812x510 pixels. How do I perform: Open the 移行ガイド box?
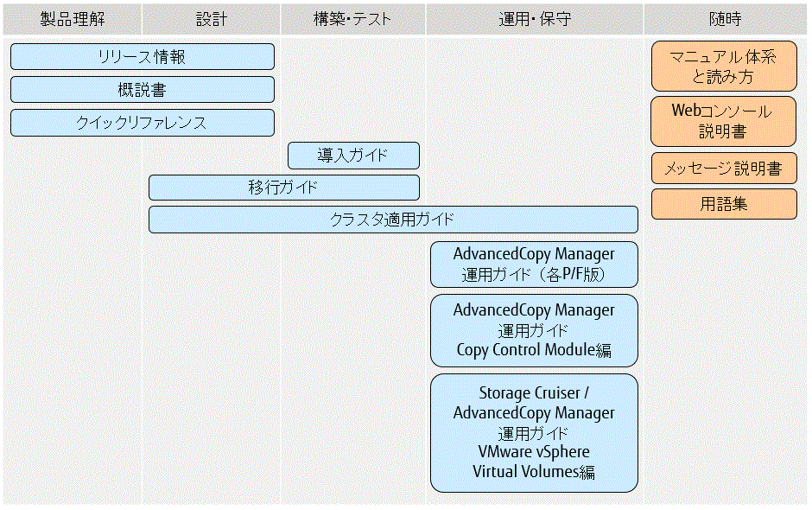point(284,188)
